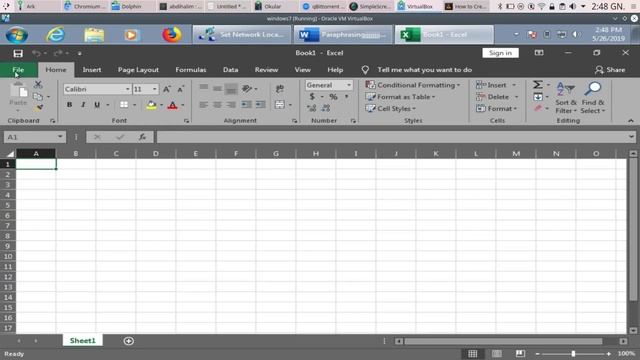
Task: Toggle Underline formatting
Action: 97,105
